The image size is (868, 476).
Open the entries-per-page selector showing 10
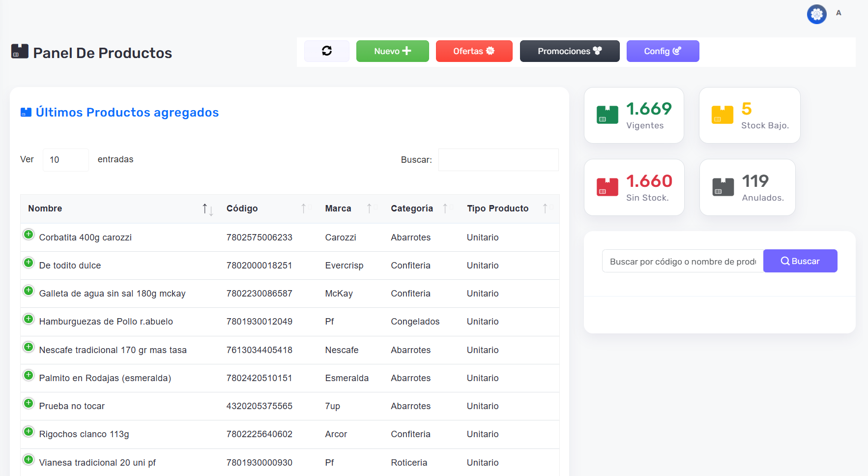(65, 160)
